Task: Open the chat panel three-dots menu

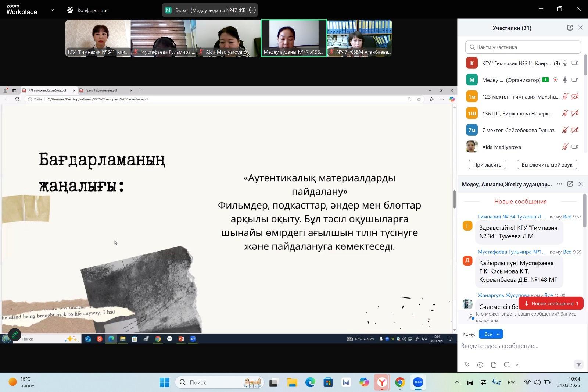Action: [x=559, y=184]
